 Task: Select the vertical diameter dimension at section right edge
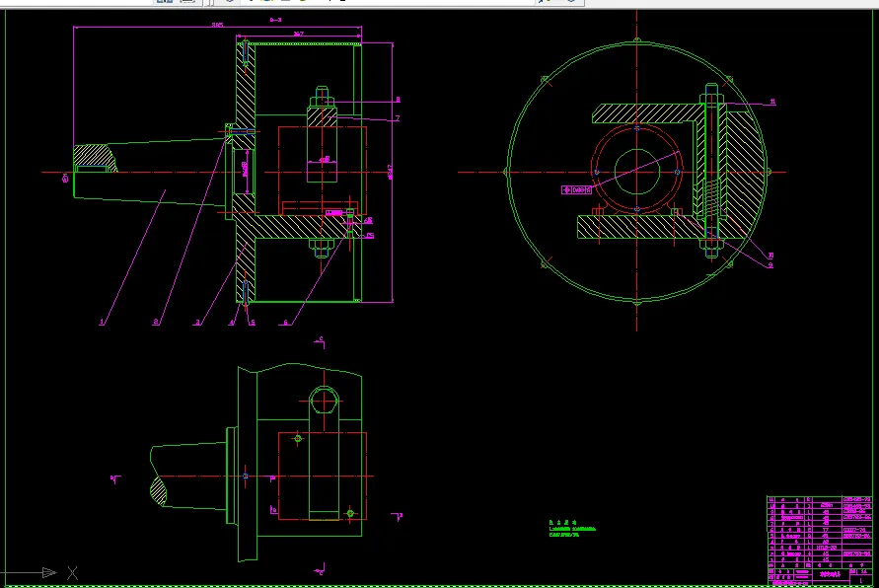click(390, 172)
